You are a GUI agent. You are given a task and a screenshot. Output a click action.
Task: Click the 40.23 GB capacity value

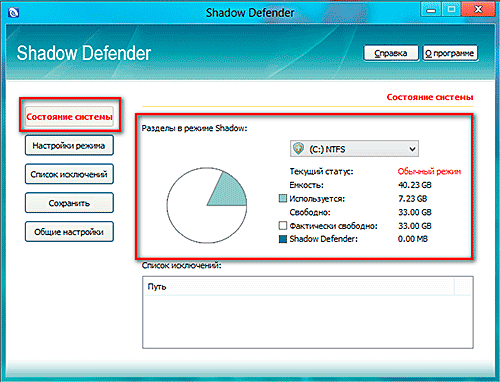415,185
